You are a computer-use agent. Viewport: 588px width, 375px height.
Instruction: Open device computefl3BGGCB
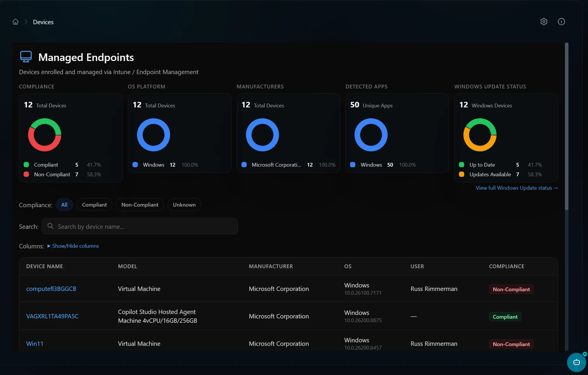pyautogui.click(x=51, y=289)
